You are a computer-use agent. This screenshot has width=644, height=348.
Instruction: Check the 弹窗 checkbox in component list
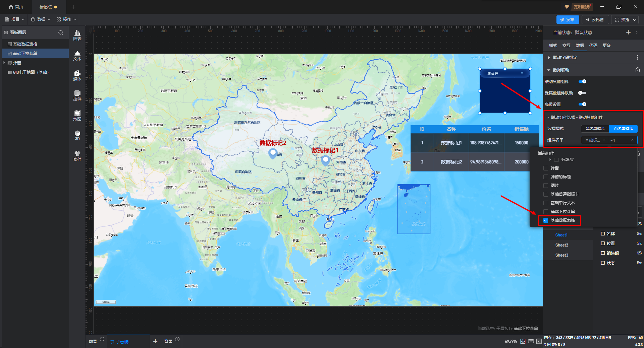click(x=546, y=168)
